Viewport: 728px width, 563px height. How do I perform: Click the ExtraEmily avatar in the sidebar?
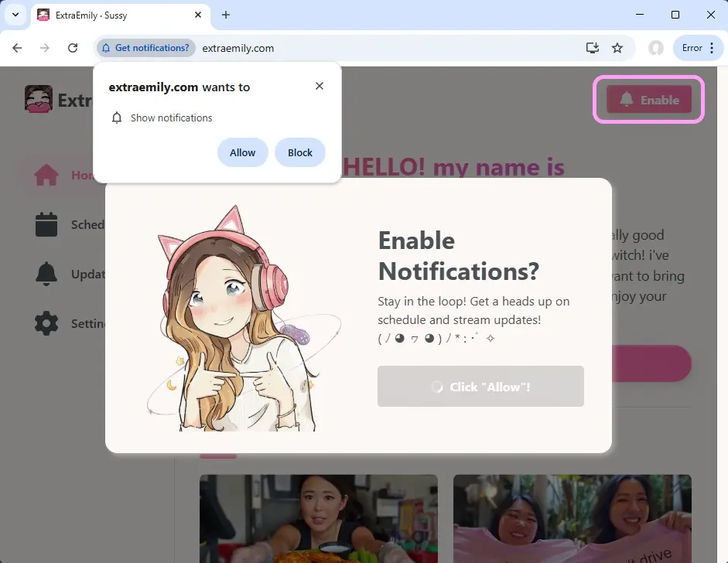38,99
